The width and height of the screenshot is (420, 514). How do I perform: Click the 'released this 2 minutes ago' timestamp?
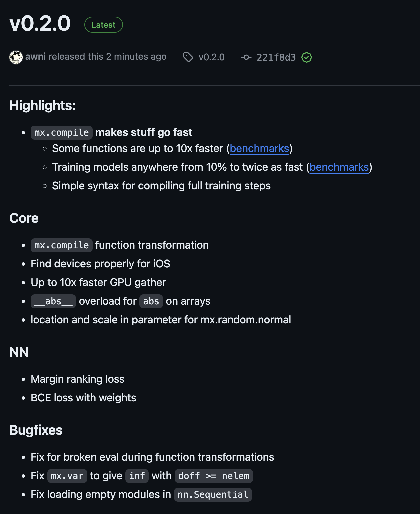click(107, 57)
